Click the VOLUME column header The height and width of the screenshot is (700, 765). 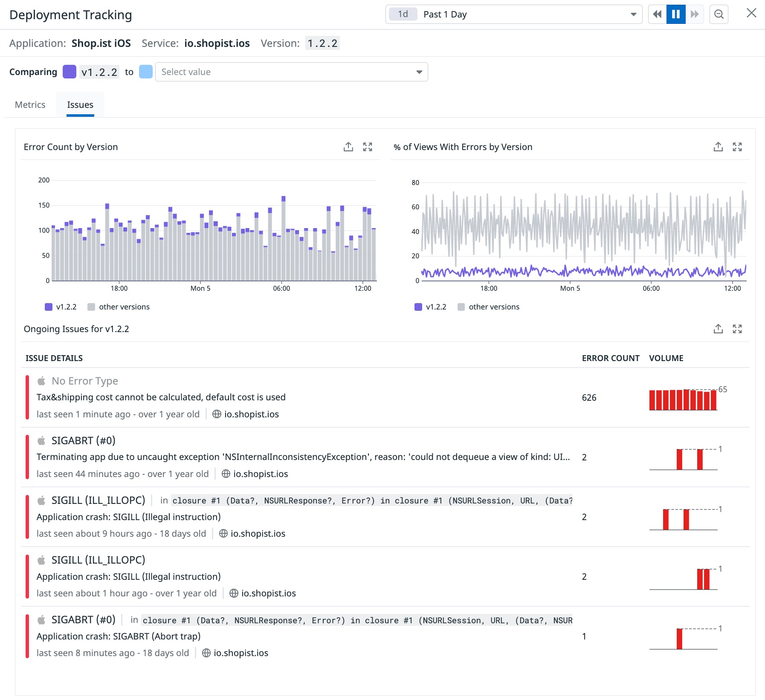[666, 358]
